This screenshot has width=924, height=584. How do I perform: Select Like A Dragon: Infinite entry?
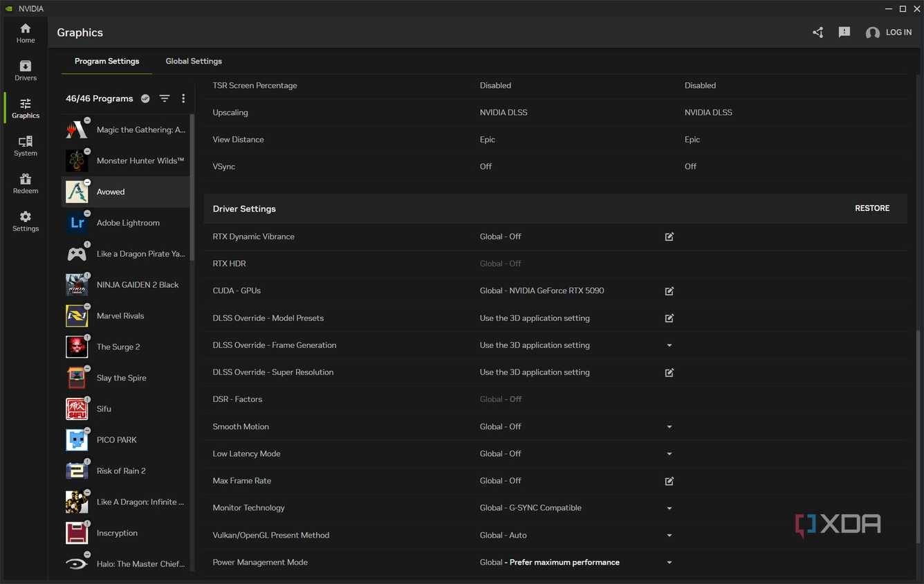(126, 502)
